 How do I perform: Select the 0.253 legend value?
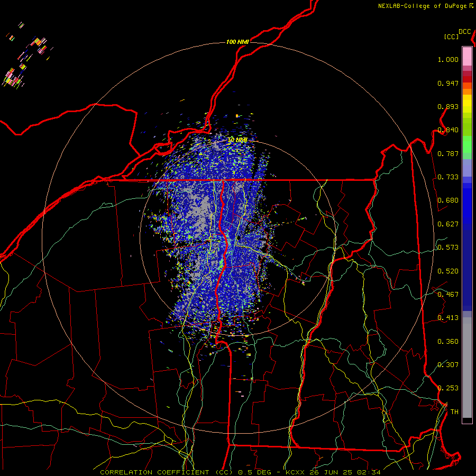(448, 388)
